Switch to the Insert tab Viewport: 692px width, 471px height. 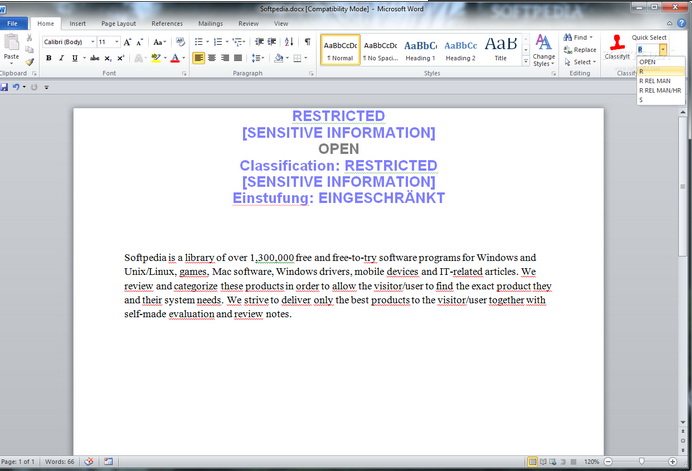[77, 23]
